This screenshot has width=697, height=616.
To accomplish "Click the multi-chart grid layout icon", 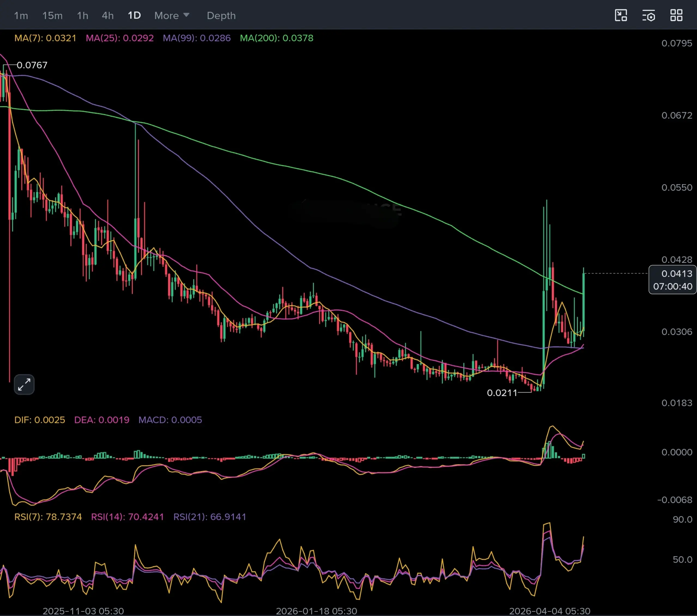I will (x=676, y=16).
